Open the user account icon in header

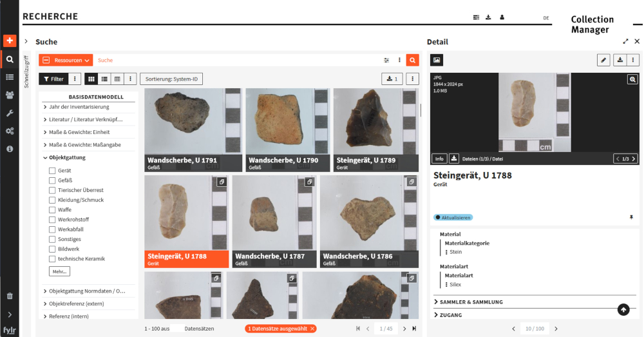click(x=502, y=17)
